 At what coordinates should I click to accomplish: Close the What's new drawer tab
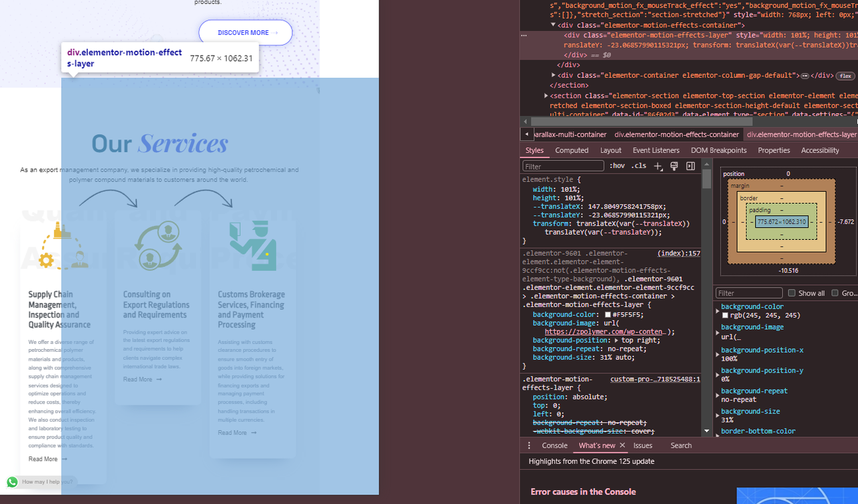point(622,446)
